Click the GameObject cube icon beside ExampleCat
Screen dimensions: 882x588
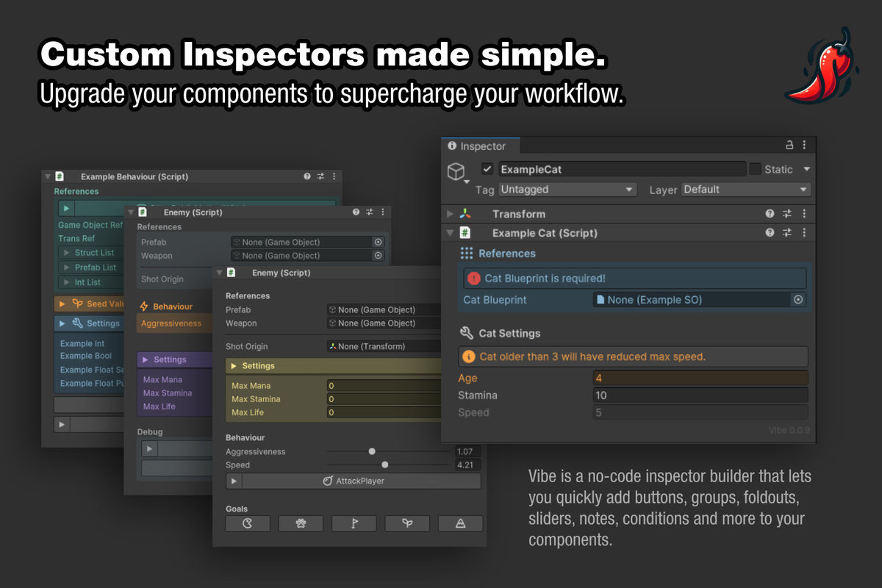pyautogui.click(x=456, y=171)
